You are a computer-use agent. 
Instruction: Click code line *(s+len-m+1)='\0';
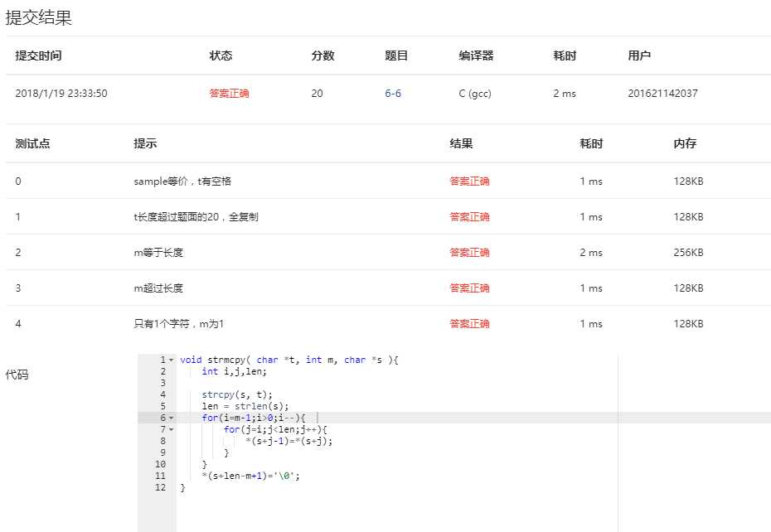click(x=250, y=476)
